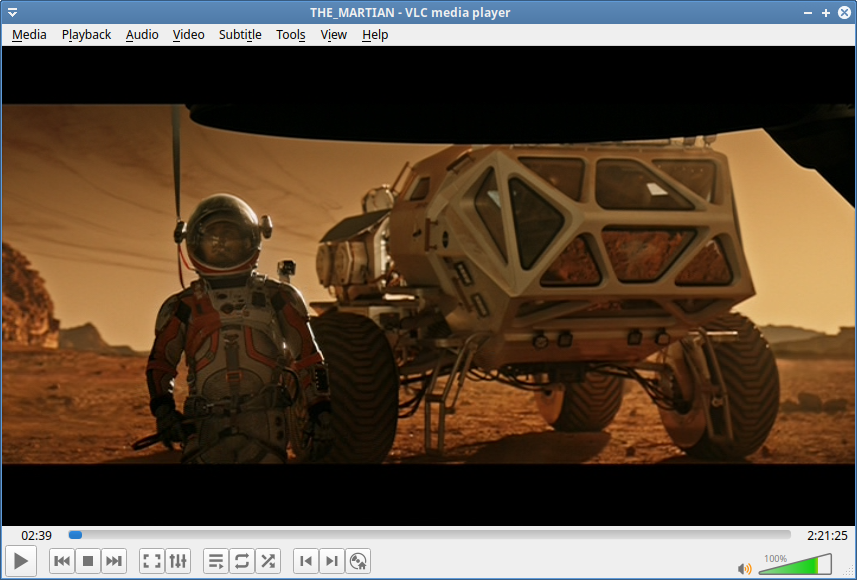Show extended settings equalizer icon
This screenshot has height=580, width=857.
(x=178, y=561)
